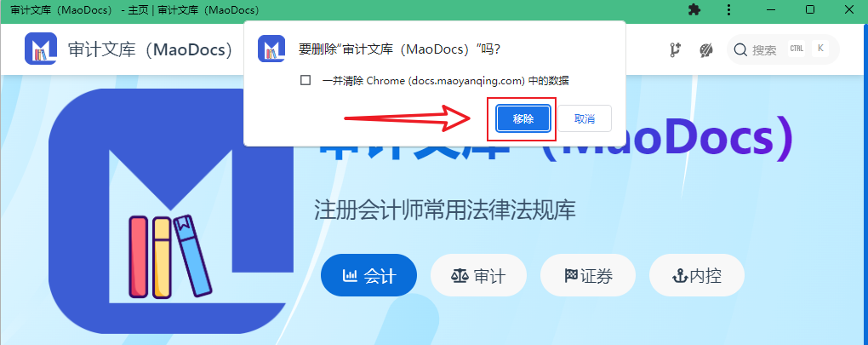Toggle the dark mode theme icon
Image resolution: width=868 pixels, height=345 pixels.
click(705, 50)
